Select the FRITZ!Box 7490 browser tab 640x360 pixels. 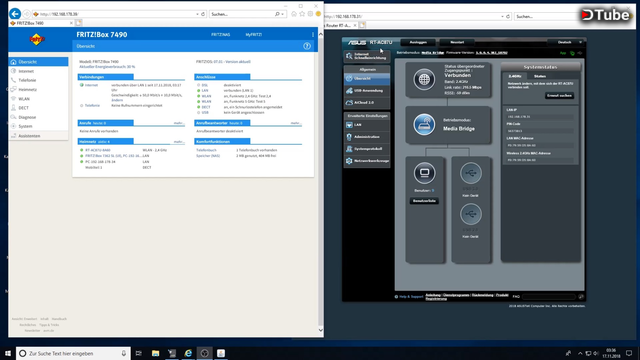tap(41, 23)
